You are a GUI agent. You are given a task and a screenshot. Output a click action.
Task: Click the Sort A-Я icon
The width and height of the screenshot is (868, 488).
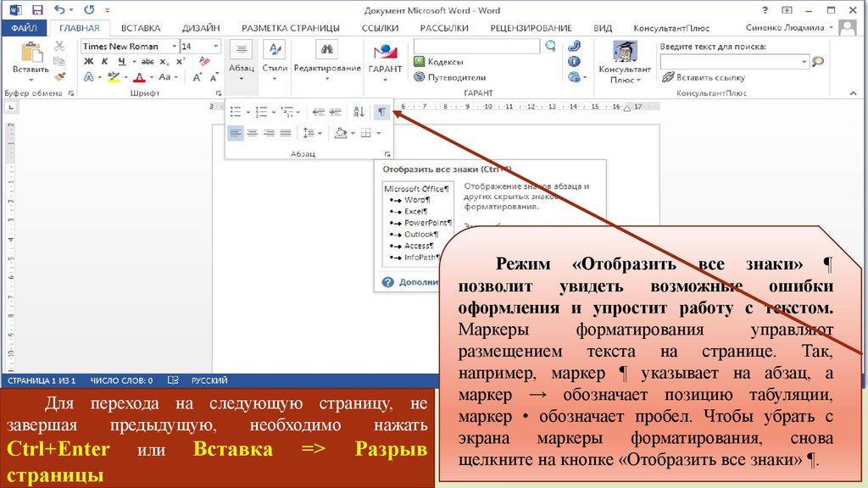click(x=359, y=112)
